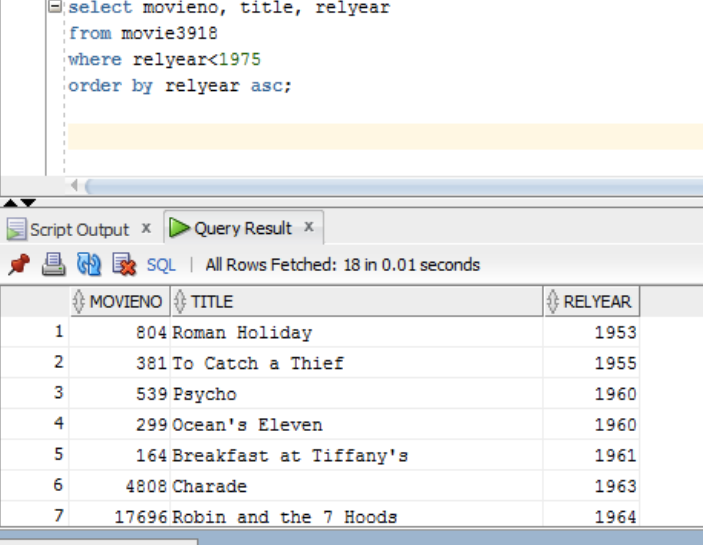
Task: Select movie number 804 cell
Action: point(120,333)
